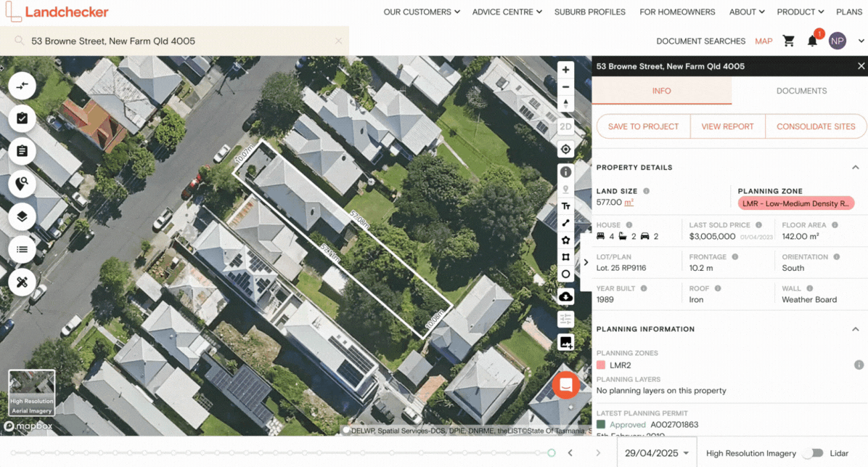Click the LMR2 pink zone color swatch

click(x=601, y=365)
